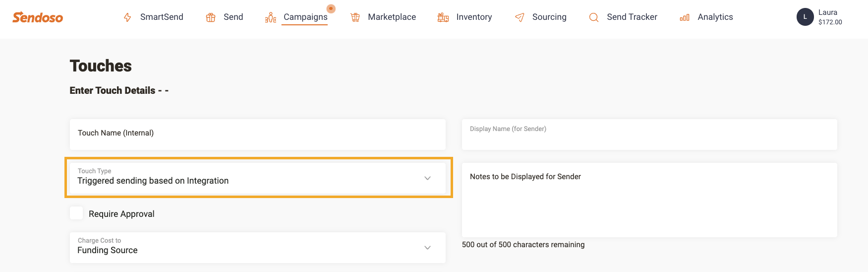Viewport: 868px width, 272px height.
Task: Open the Analytics page
Action: [x=715, y=17]
